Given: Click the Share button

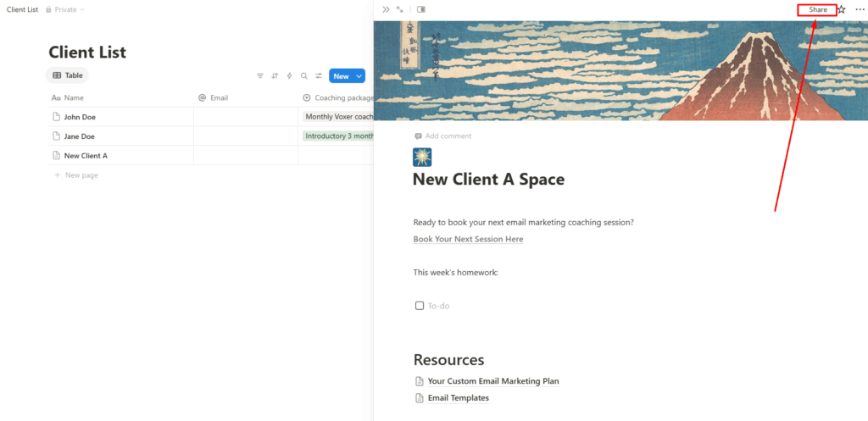Looking at the screenshot, I should pyautogui.click(x=817, y=9).
